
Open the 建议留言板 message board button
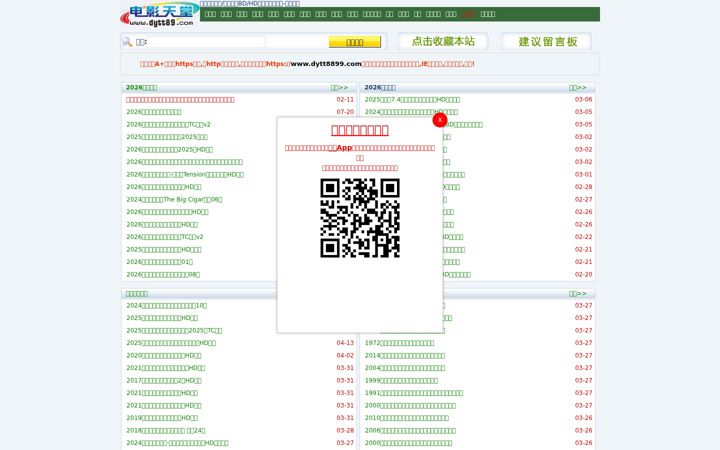coord(547,41)
